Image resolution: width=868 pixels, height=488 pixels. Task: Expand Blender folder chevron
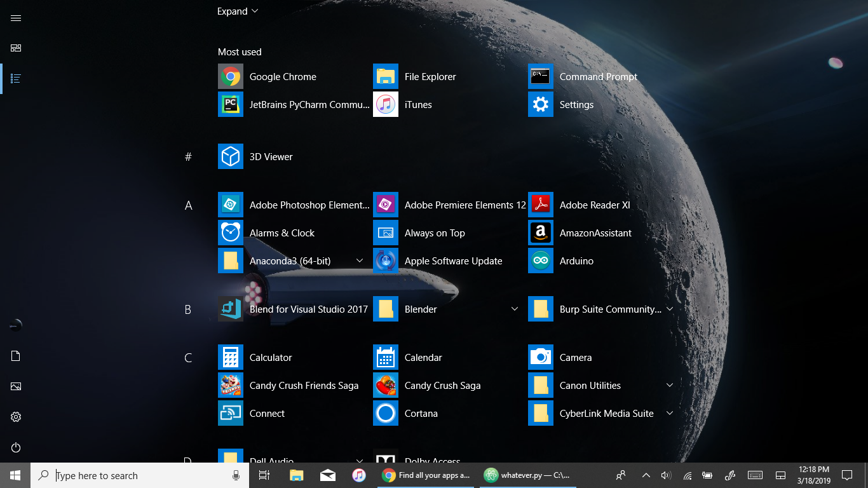[515, 309]
